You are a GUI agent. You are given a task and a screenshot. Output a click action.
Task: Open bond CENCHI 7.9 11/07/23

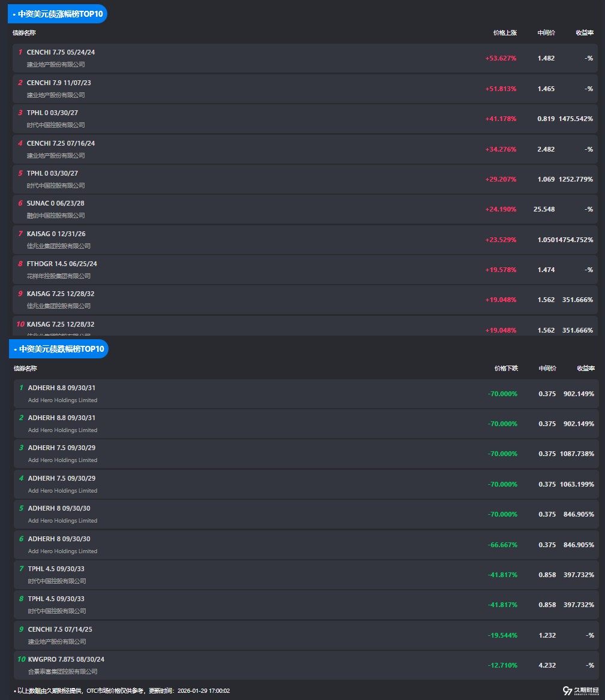[59, 83]
